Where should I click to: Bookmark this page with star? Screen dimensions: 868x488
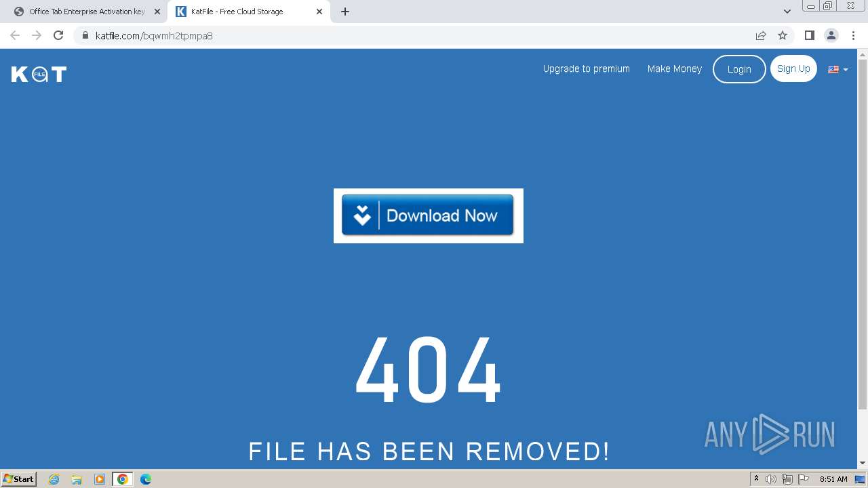[783, 35]
